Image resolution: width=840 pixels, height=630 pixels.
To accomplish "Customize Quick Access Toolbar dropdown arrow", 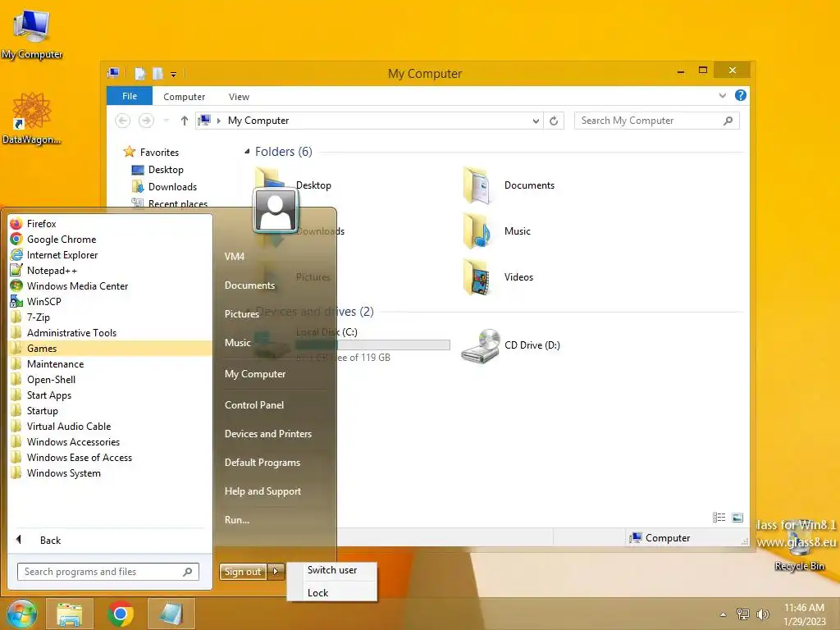I will [x=174, y=74].
